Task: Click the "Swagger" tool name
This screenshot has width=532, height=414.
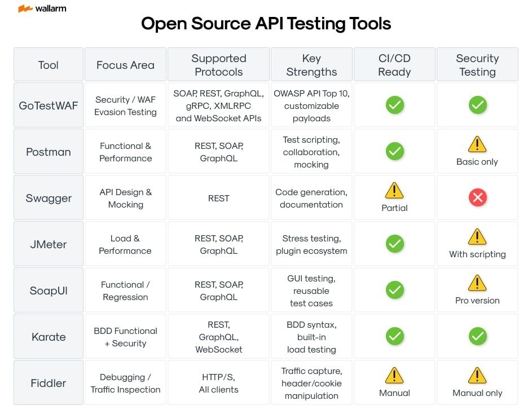Action: click(49, 198)
